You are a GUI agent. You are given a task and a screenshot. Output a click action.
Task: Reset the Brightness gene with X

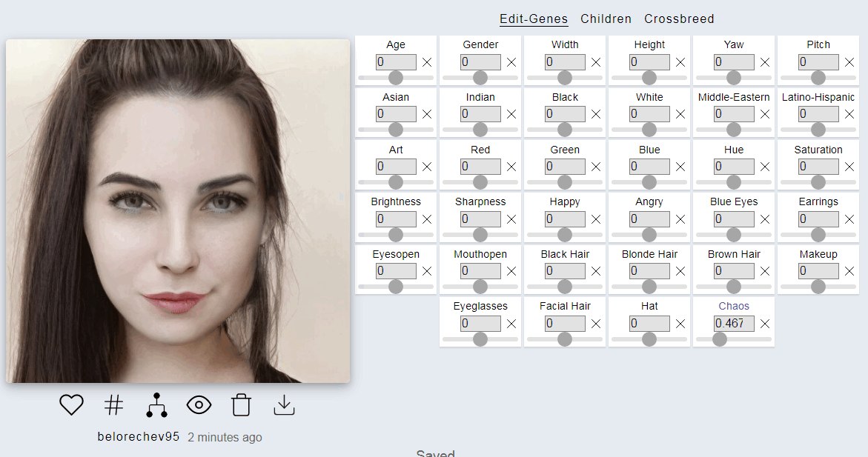(x=427, y=219)
